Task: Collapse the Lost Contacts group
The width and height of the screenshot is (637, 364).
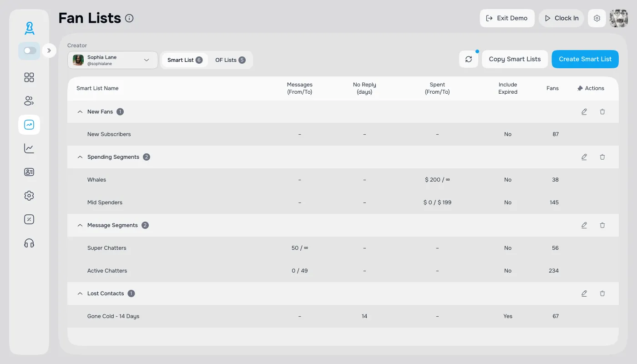Action: coord(80,293)
